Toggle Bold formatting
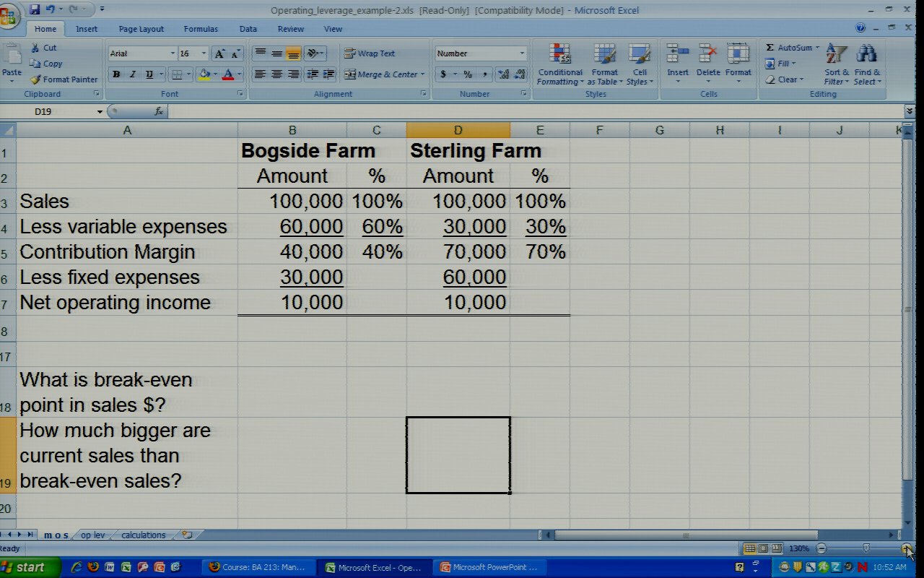Image resolution: width=924 pixels, height=578 pixels. (x=116, y=74)
